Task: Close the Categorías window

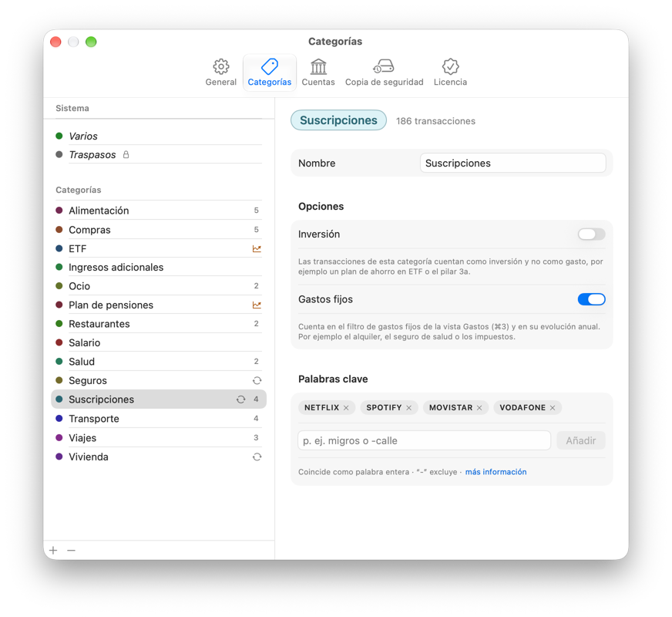Action: coord(55,42)
